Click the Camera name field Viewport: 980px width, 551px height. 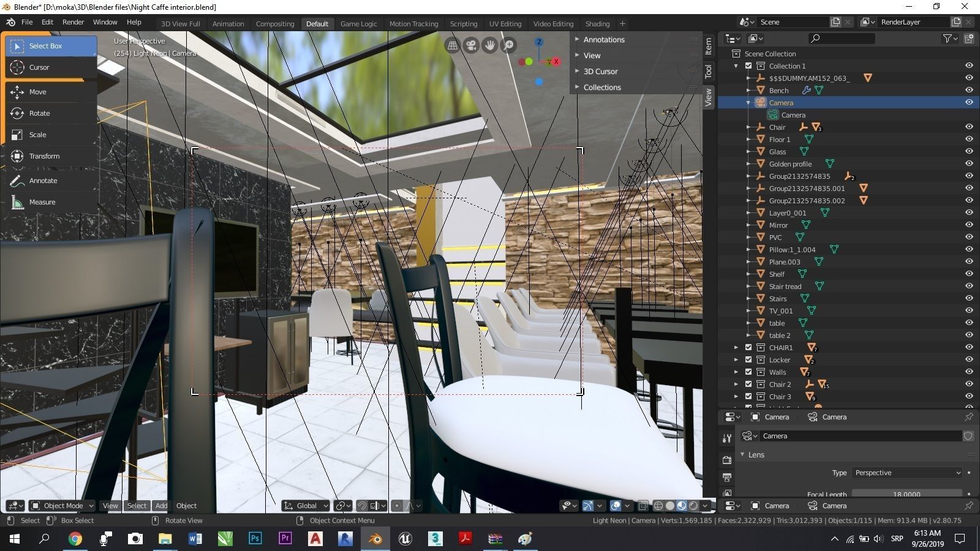pos(861,436)
